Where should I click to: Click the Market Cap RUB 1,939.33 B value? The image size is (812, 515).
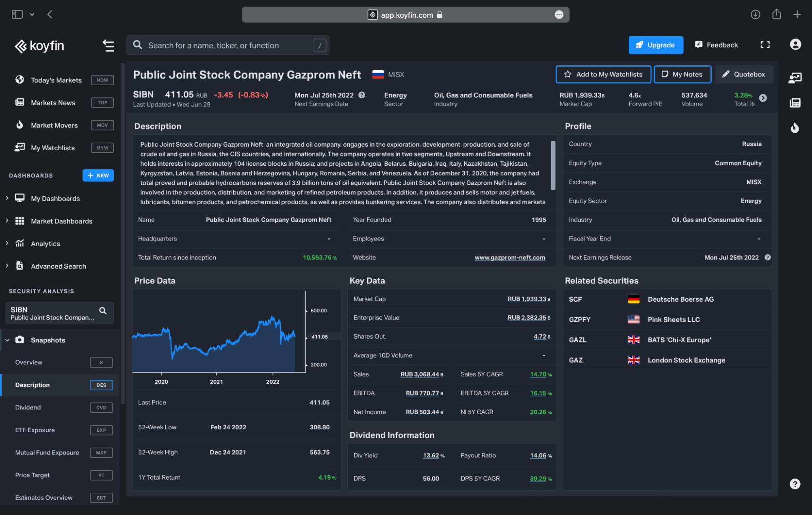pyautogui.click(x=528, y=299)
